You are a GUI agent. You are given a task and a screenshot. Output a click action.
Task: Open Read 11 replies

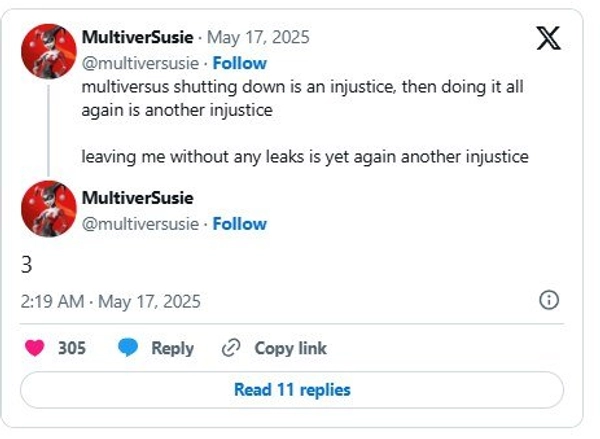292,389
